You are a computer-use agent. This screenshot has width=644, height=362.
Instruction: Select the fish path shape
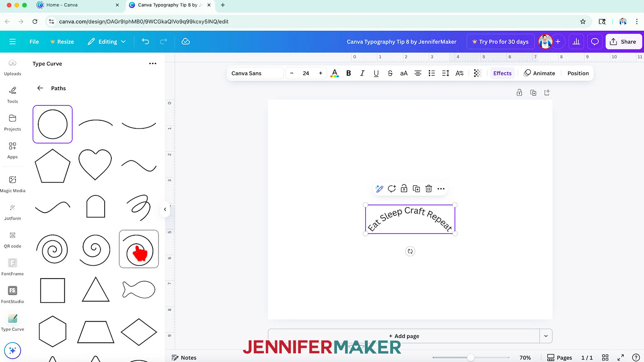click(139, 290)
